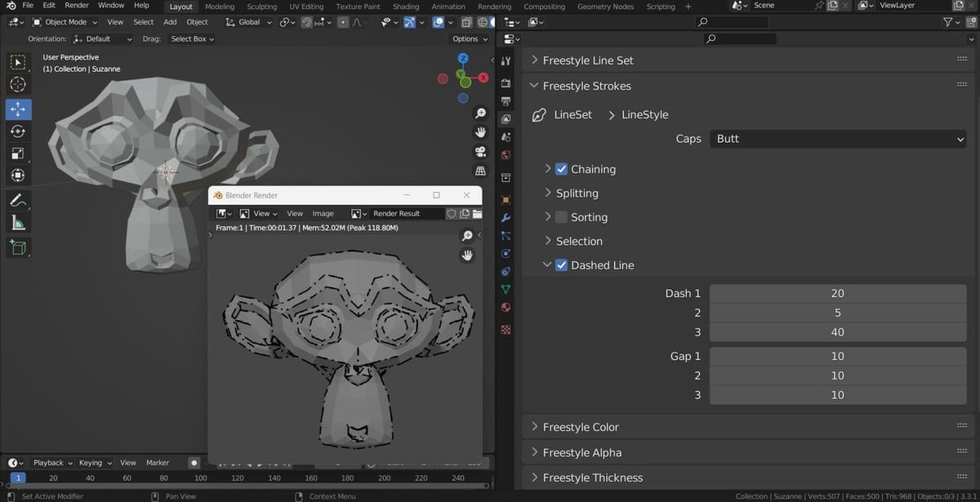
Task: Open the Caps dropdown showing Butt
Action: coord(838,139)
